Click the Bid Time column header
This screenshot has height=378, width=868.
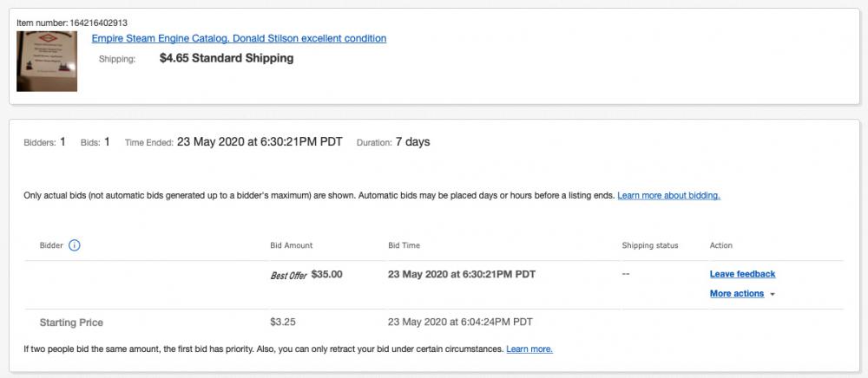click(x=404, y=245)
